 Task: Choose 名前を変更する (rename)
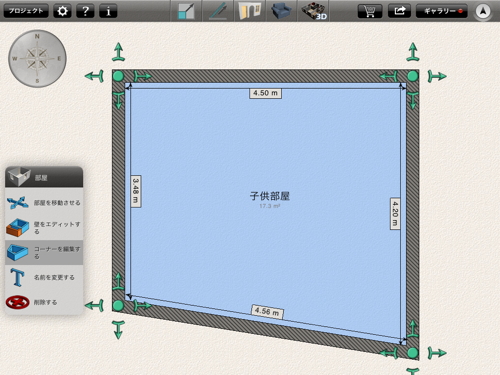click(x=44, y=277)
